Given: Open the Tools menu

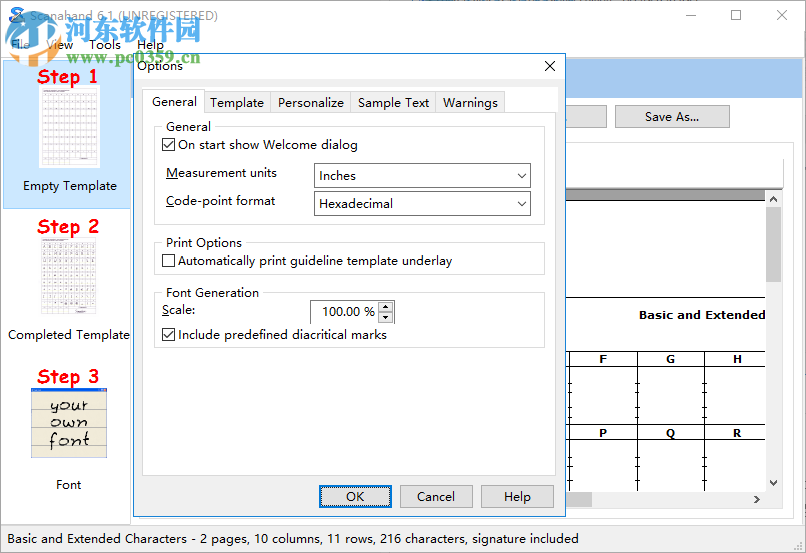Looking at the screenshot, I should click(105, 45).
